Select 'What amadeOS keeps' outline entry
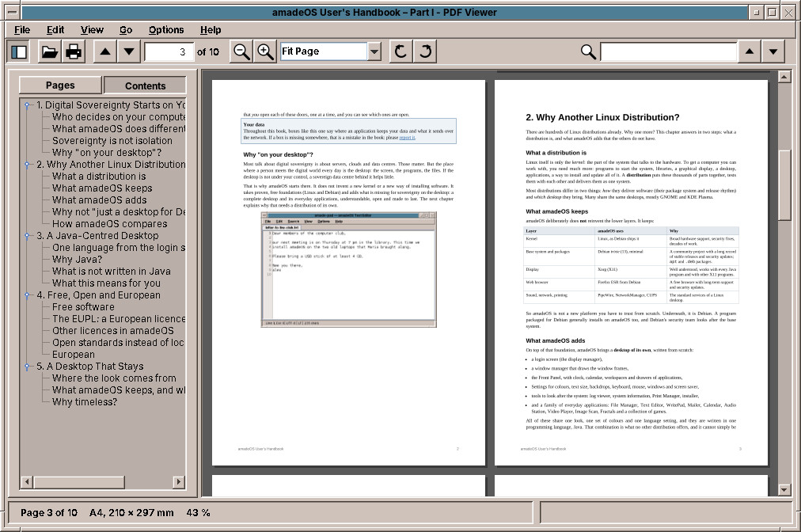 (x=102, y=188)
